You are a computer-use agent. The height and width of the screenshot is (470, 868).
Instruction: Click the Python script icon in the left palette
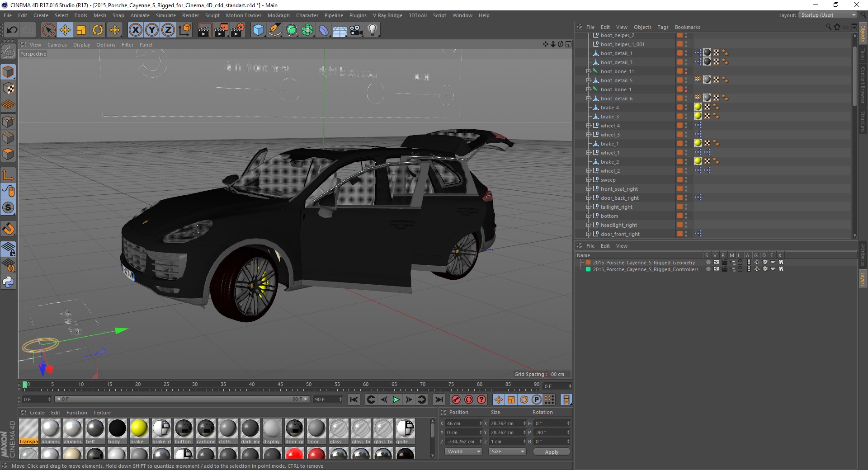tap(8, 282)
